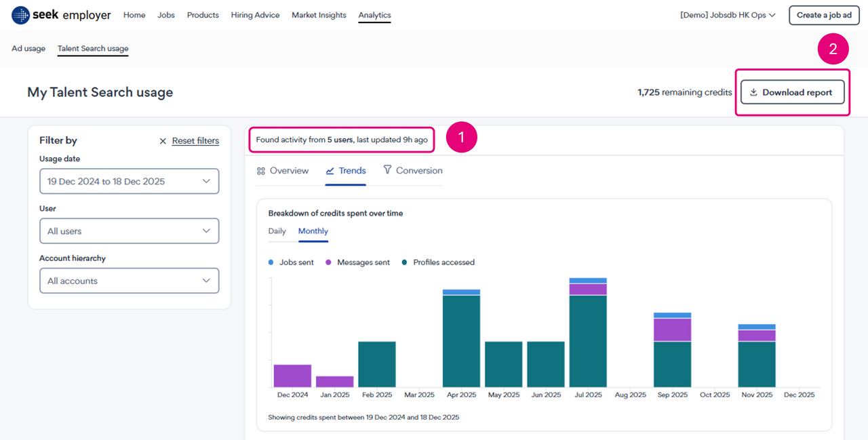Image resolution: width=868 pixels, height=440 pixels.
Task: Click the Trends line chart icon
Action: pyautogui.click(x=330, y=171)
